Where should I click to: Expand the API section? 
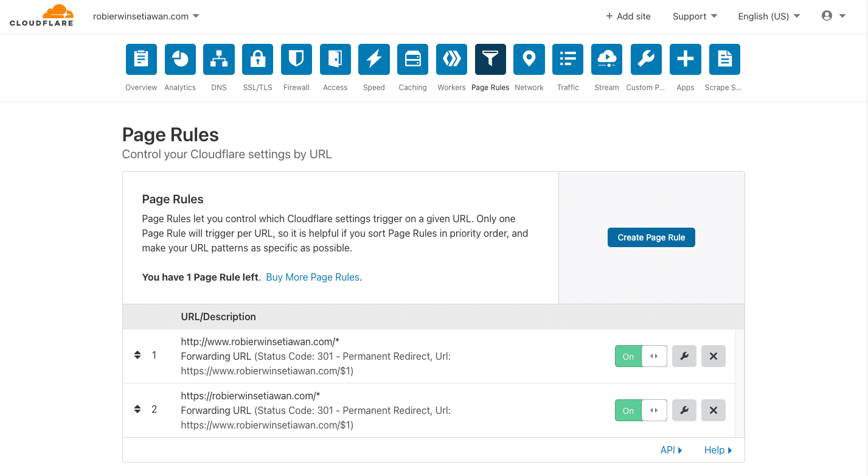coord(671,450)
